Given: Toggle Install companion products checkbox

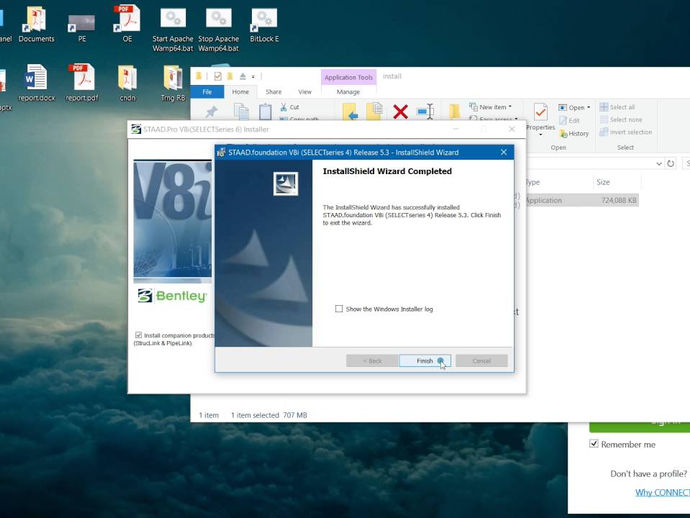Looking at the screenshot, I should [139, 335].
